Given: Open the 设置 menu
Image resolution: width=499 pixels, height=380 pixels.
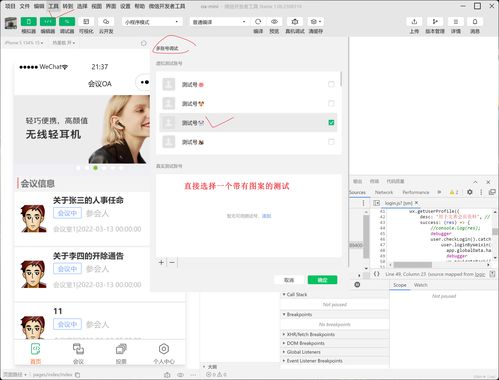Looking at the screenshot, I should tap(125, 6).
